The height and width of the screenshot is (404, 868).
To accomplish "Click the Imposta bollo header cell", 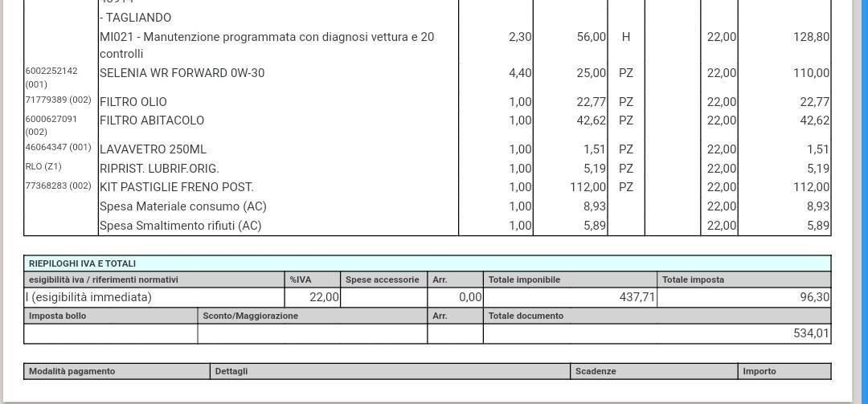I will [57, 316].
